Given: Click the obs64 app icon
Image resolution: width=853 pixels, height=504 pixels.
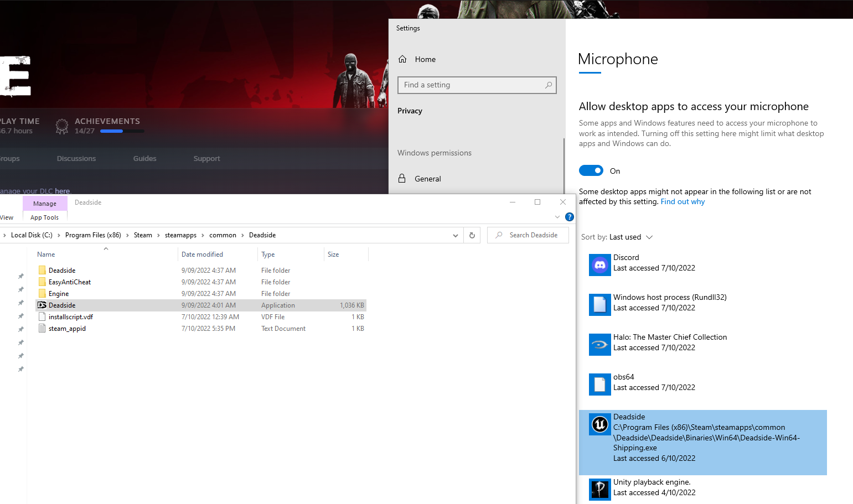Looking at the screenshot, I should point(599,385).
